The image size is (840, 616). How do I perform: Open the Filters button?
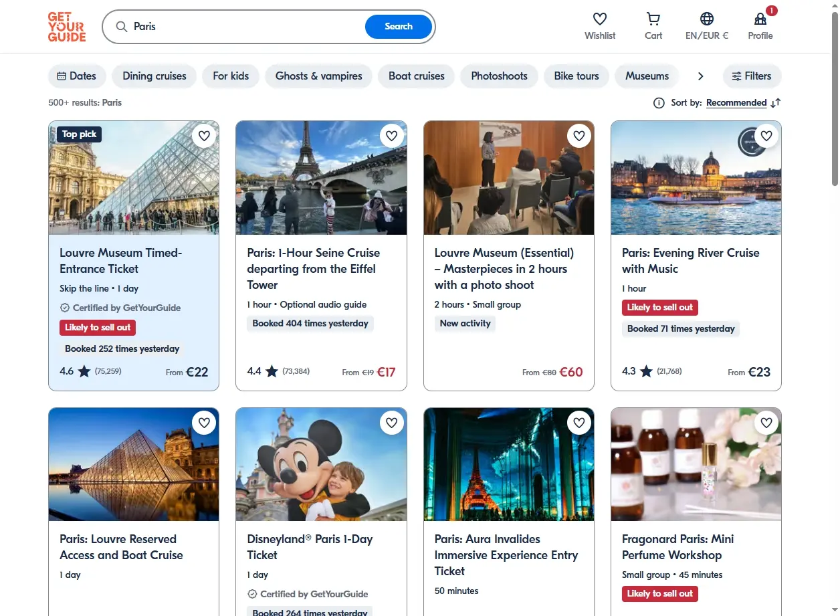(x=752, y=76)
